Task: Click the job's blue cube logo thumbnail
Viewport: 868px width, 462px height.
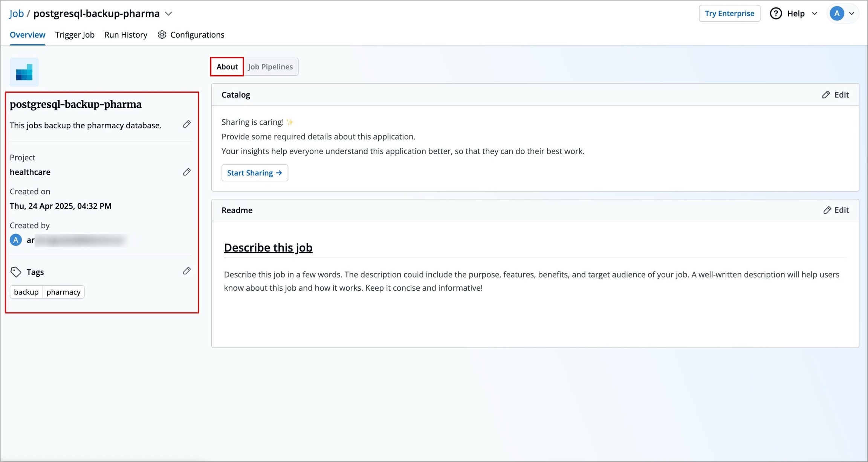Action: pos(24,72)
